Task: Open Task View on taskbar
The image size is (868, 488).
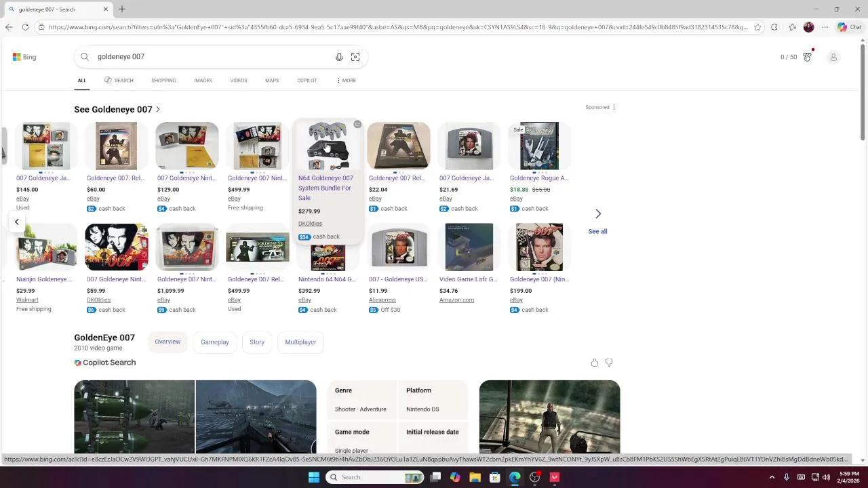Action: [436, 477]
